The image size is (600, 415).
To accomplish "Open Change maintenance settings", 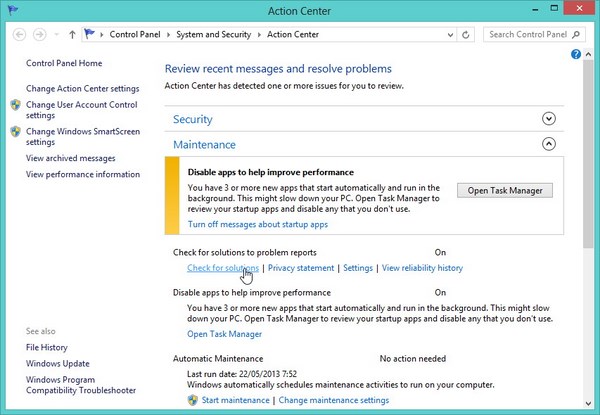I will pyautogui.click(x=334, y=400).
